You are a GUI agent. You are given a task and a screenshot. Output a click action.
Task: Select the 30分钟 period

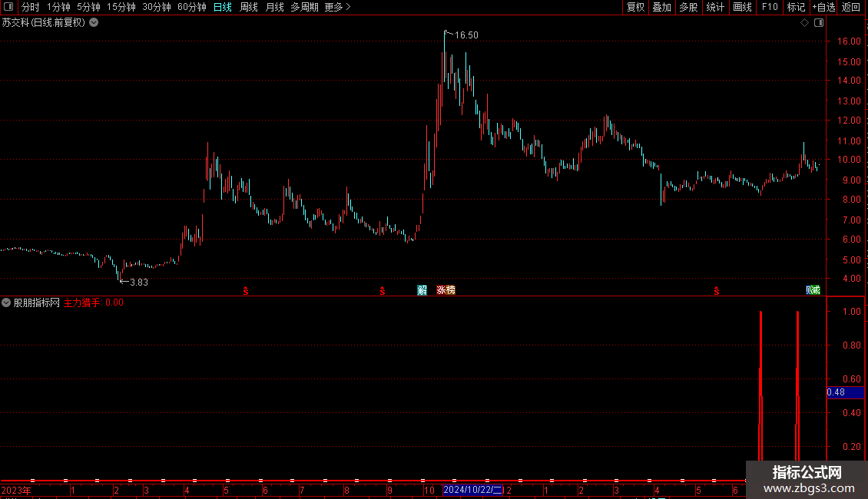point(156,7)
